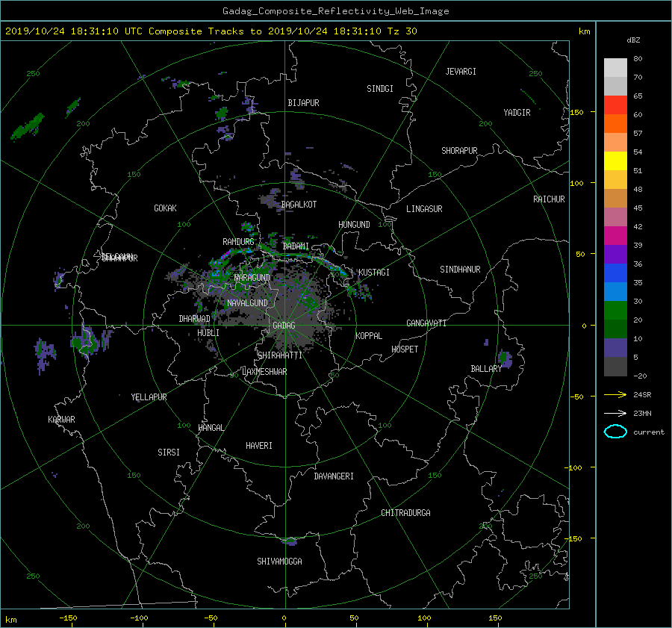Click the GADAG radar center label

(x=284, y=326)
